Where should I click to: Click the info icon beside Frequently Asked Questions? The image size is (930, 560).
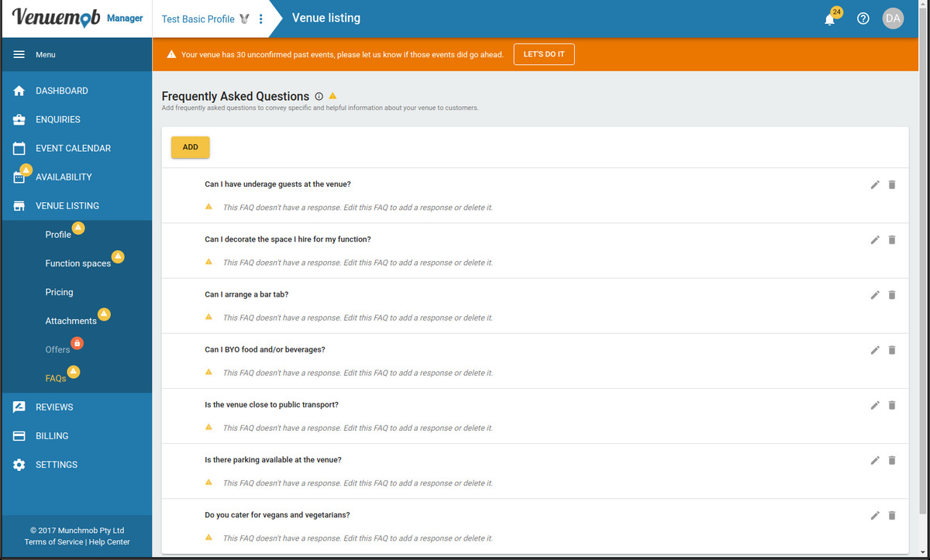[319, 96]
